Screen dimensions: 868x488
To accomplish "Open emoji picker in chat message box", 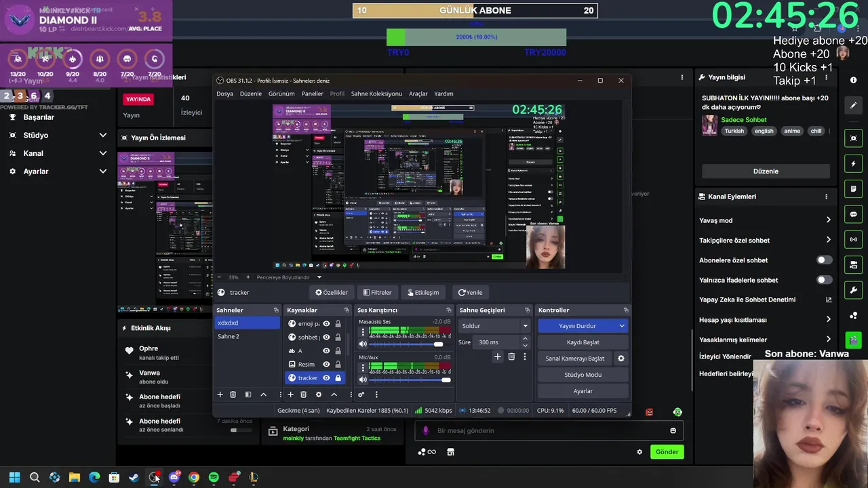I will 673,430.
